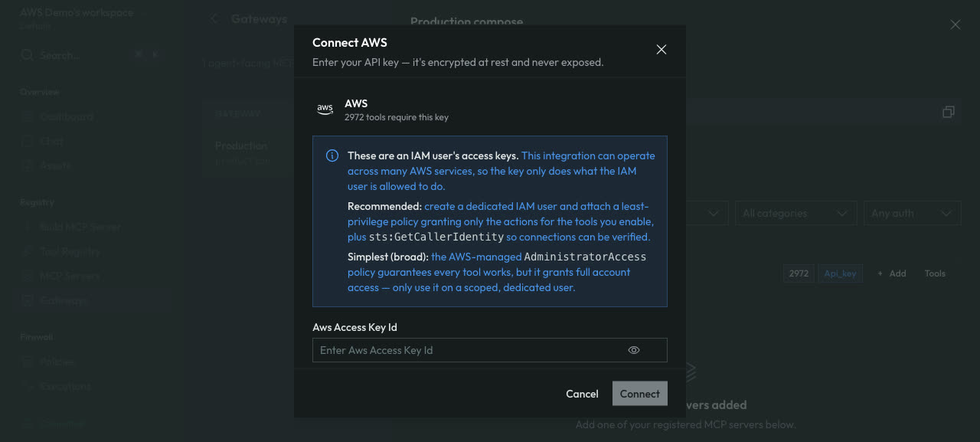The width and height of the screenshot is (980, 442).
Task: Click the AWS logo icon
Action: point(325,109)
